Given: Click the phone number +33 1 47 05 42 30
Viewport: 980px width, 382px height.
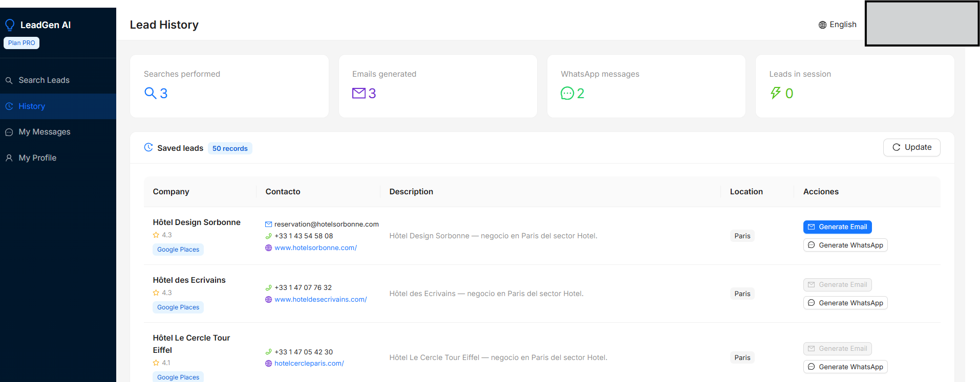Looking at the screenshot, I should pyautogui.click(x=304, y=352).
